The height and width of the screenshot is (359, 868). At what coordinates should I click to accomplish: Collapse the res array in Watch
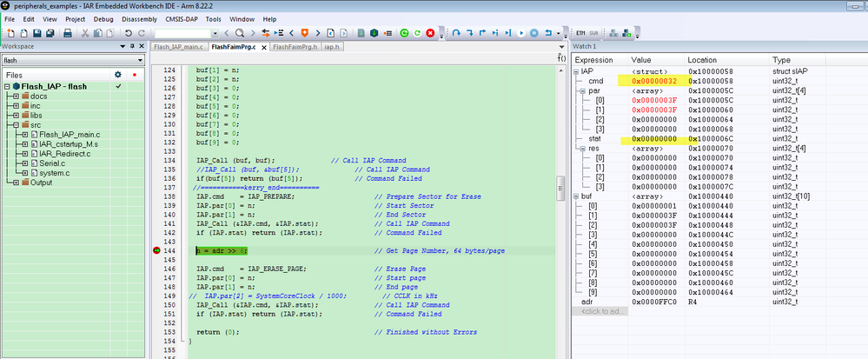584,149
